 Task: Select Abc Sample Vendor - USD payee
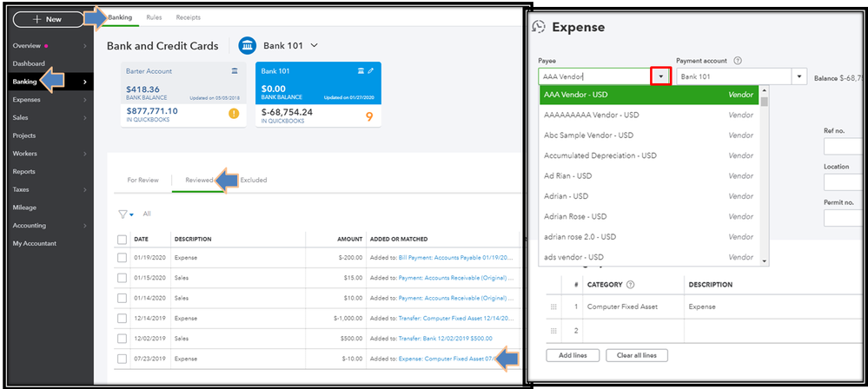tap(649, 135)
